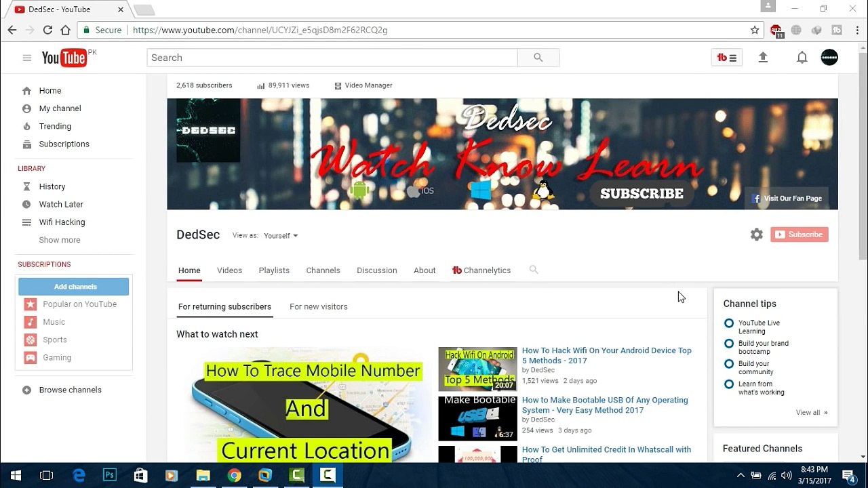Switch to the Playlists tab
This screenshot has height=488, width=868.
274,270
